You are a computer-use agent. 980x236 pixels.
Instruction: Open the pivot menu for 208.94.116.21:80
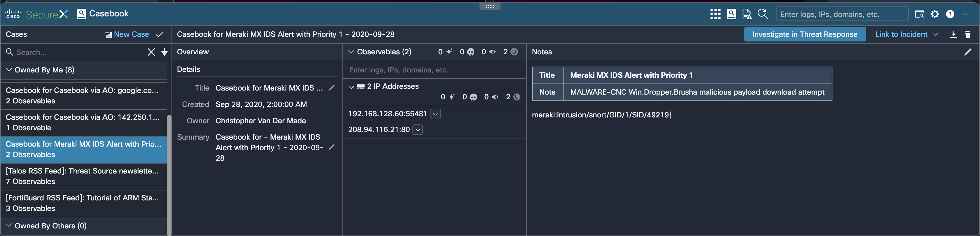418,130
